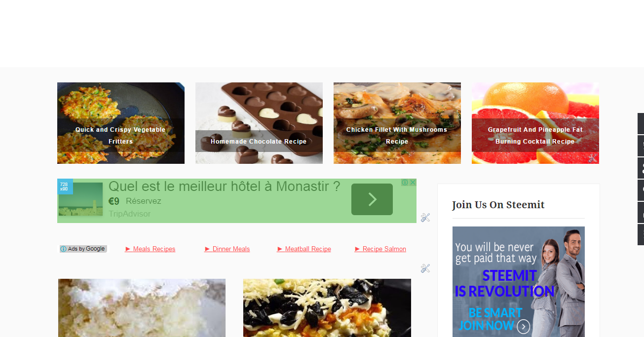The image size is (644, 337).
Task: Open the Recipe Salmon ad link
Action: (x=380, y=249)
